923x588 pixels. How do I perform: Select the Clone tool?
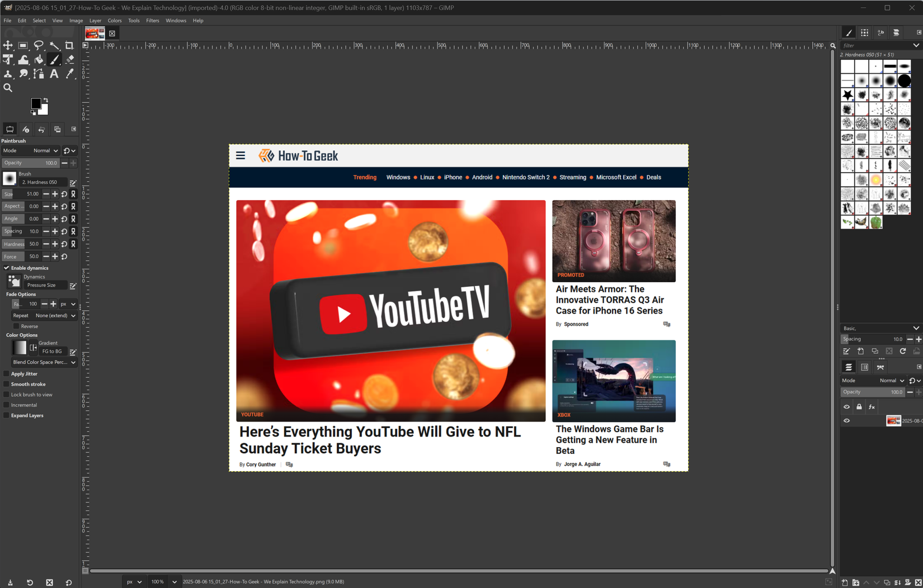(8, 73)
